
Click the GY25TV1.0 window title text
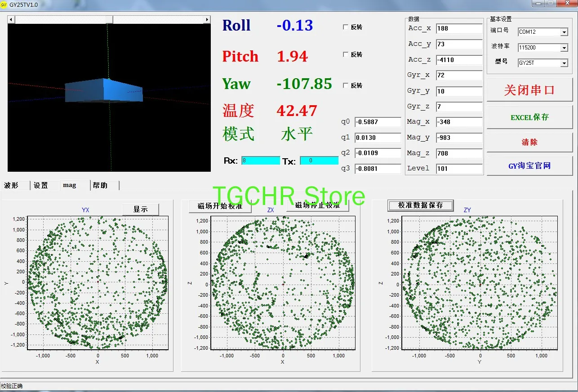[x=24, y=4]
